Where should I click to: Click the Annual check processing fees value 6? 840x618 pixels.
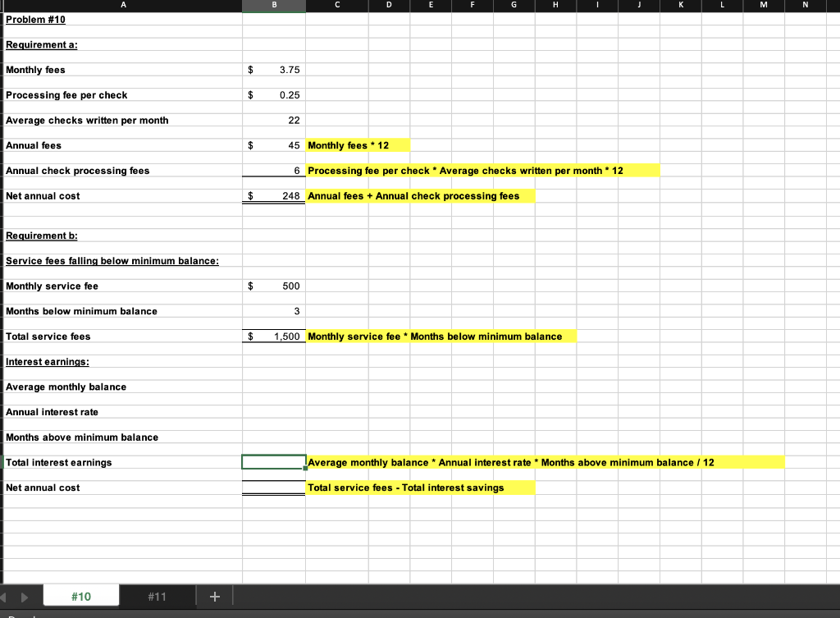[x=274, y=171]
